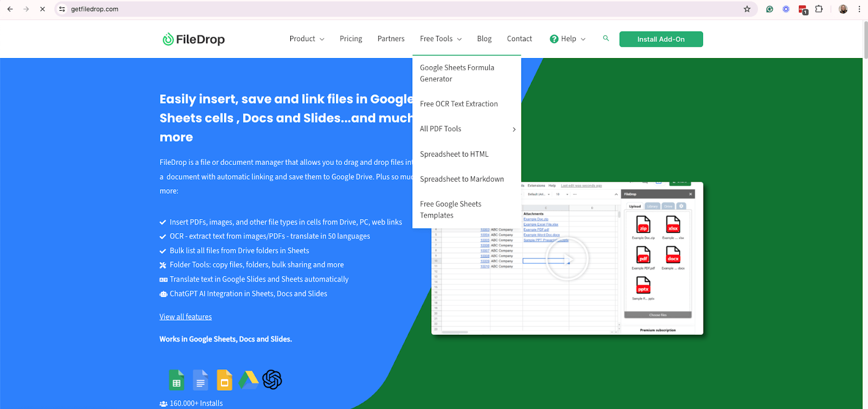Viewport: 868px width, 409px height.
Task: Open the browser Extensions puzzle icon
Action: (819, 9)
